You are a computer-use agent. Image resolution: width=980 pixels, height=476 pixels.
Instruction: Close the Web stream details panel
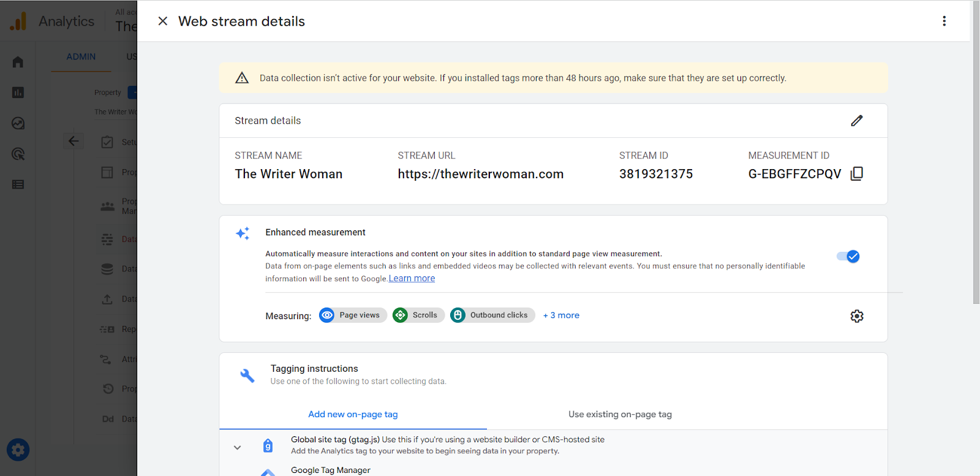pyautogui.click(x=163, y=21)
